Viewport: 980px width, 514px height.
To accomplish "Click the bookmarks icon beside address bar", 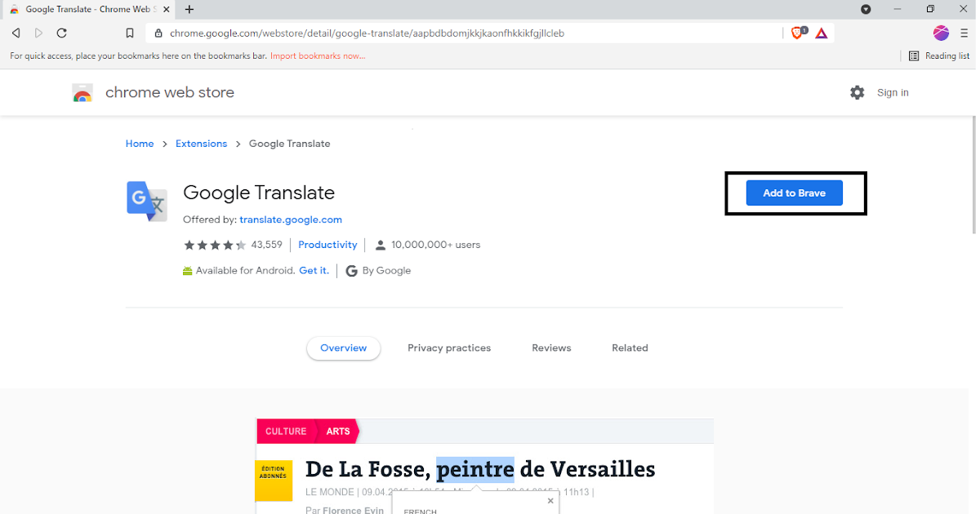I will [x=131, y=33].
